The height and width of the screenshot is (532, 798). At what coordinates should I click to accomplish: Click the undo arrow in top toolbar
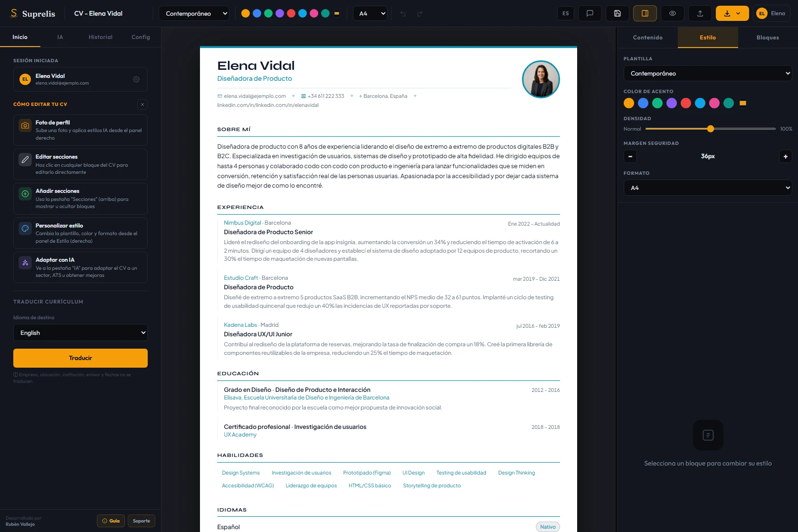[x=403, y=14]
